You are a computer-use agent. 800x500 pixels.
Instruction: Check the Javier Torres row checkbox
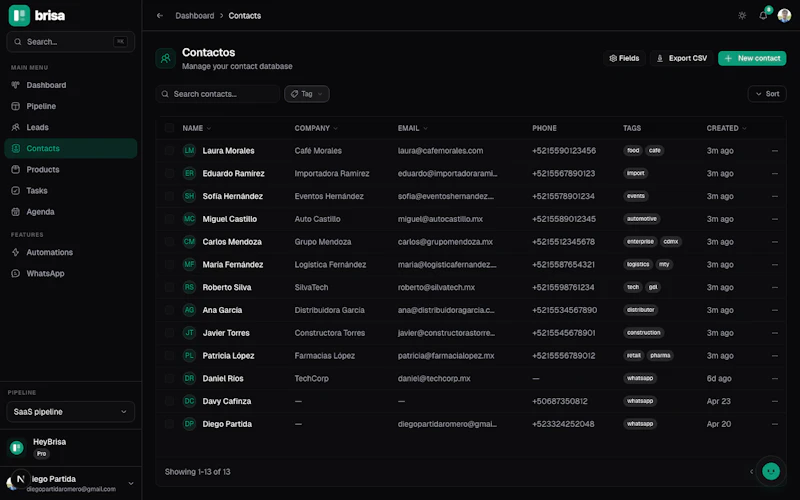coord(169,333)
